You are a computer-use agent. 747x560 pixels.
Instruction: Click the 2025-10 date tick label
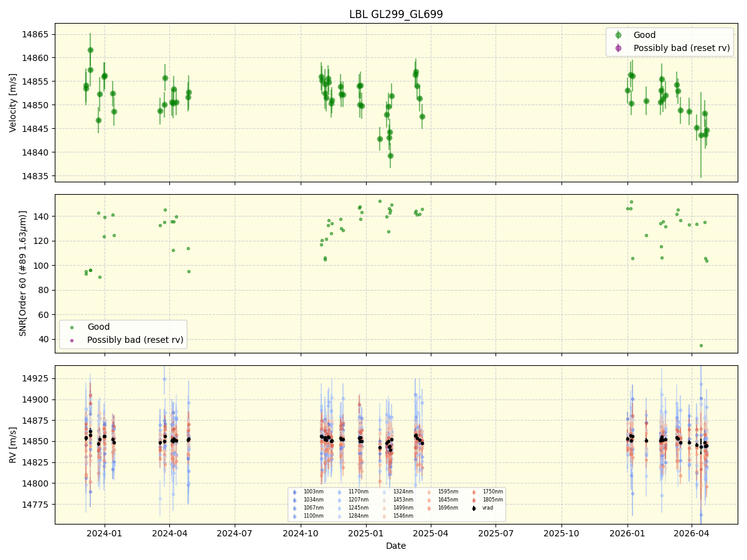tap(561, 533)
